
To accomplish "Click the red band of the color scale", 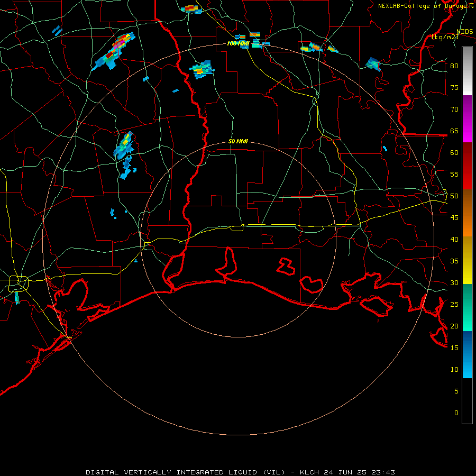I will [x=467, y=166].
